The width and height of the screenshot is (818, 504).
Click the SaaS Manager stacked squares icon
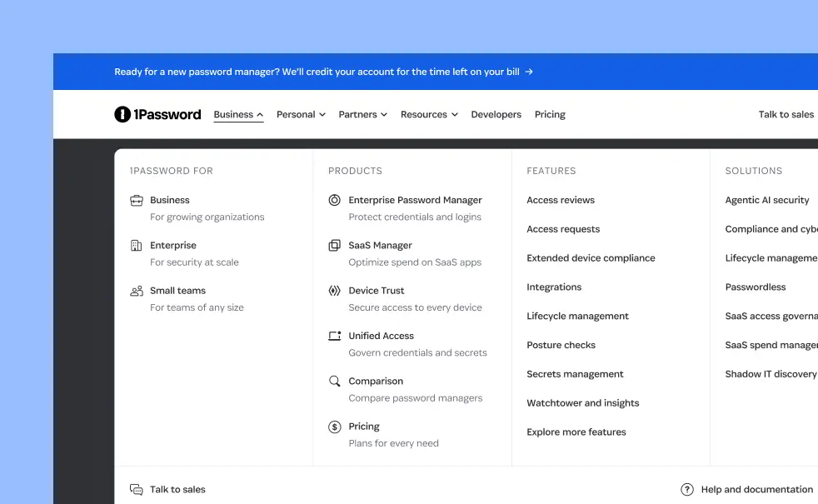[x=334, y=245]
